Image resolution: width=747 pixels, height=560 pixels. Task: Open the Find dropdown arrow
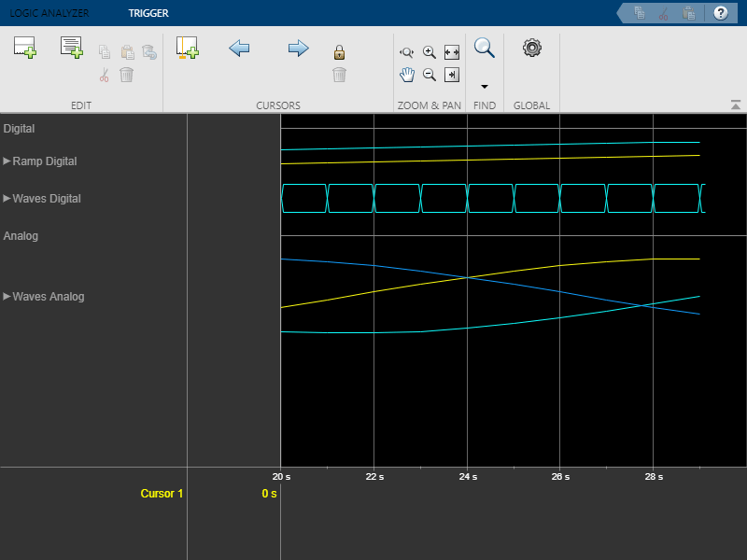[484, 86]
